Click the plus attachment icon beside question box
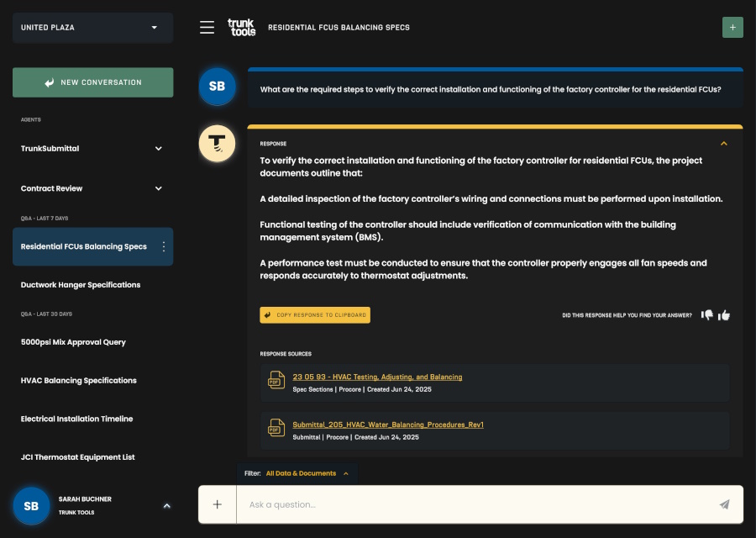Image resolution: width=756 pixels, height=538 pixels. 218,504
